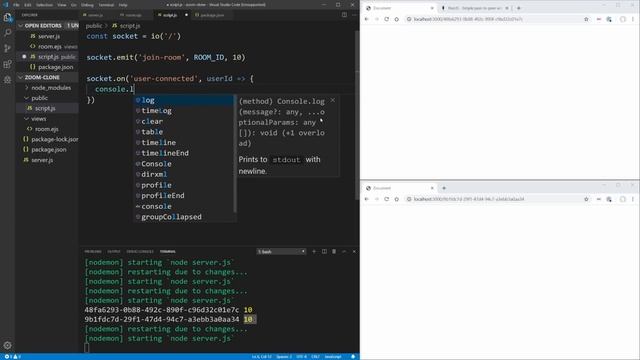The image size is (640, 360).
Task: Click suggestion list scrollbar
Action: tap(235, 153)
